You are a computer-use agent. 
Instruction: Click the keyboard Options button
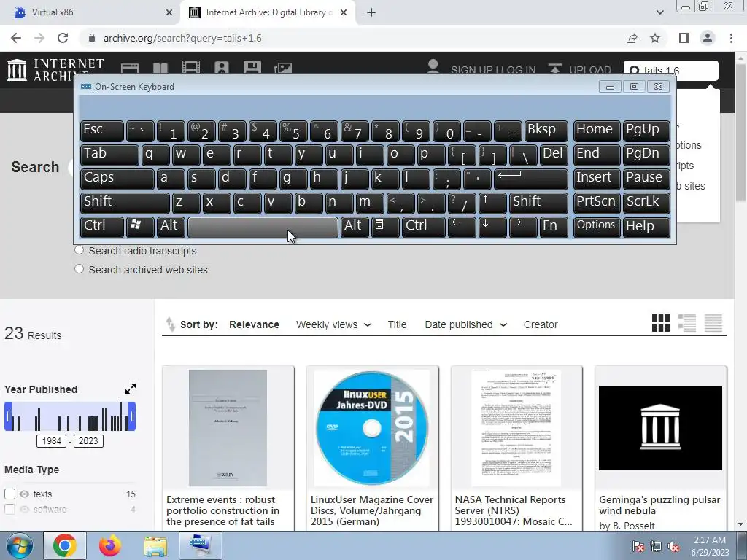(597, 227)
